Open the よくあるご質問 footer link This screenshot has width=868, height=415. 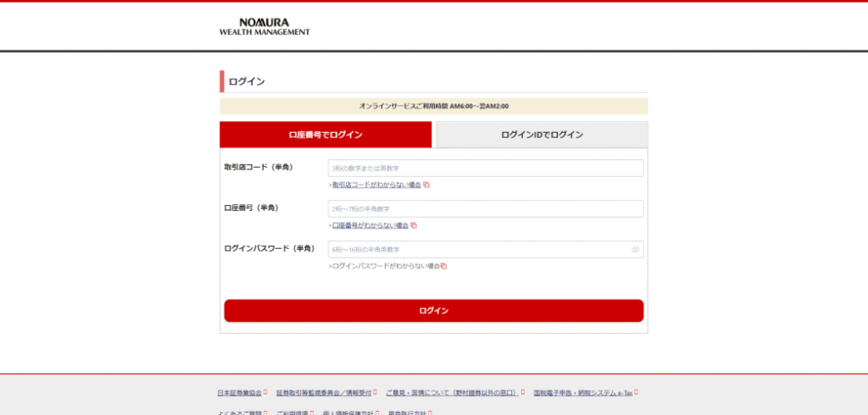click(239, 412)
